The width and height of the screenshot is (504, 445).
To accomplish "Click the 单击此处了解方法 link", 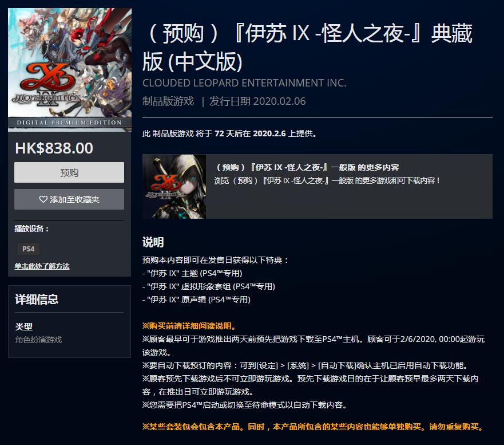I will [42, 266].
